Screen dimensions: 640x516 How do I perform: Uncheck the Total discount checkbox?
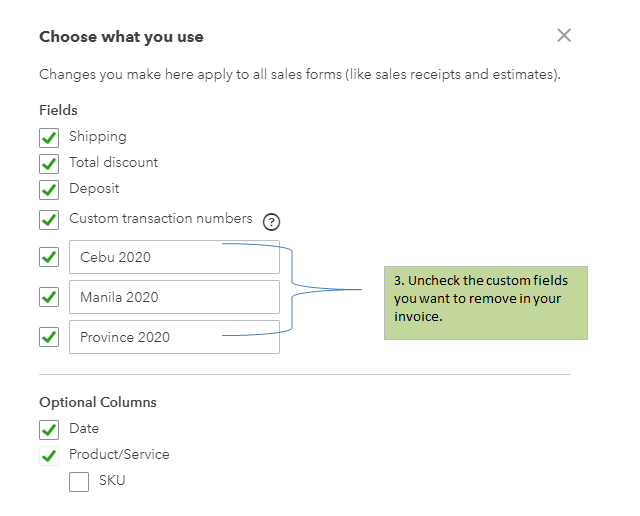[49, 163]
